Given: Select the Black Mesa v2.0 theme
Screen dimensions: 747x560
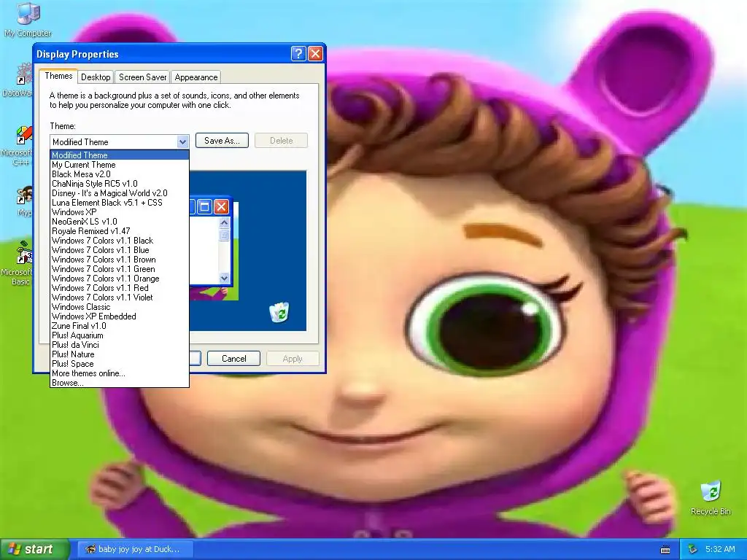Looking at the screenshot, I should [x=120, y=174].
